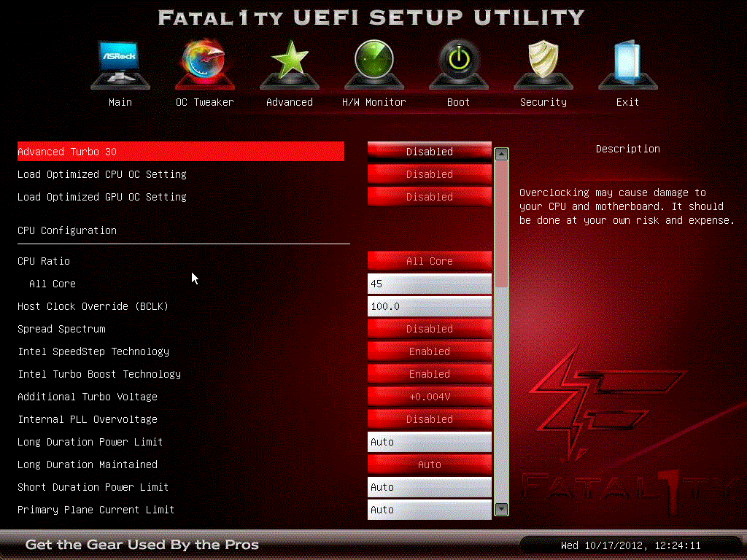Open the Main section laptop icon
The image size is (747, 560).
click(120, 65)
